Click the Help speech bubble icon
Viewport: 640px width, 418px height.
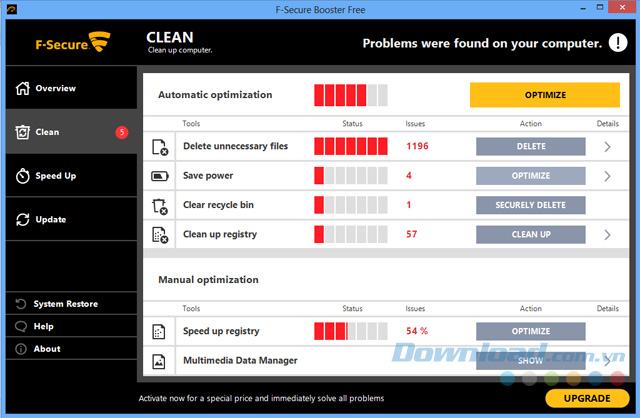[x=20, y=326]
